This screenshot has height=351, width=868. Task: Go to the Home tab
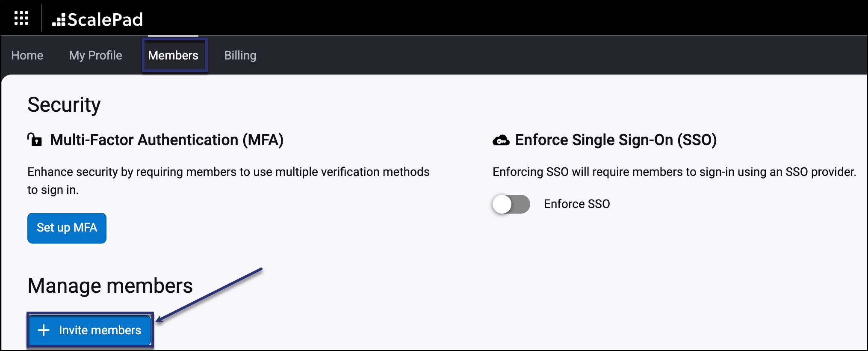click(27, 55)
